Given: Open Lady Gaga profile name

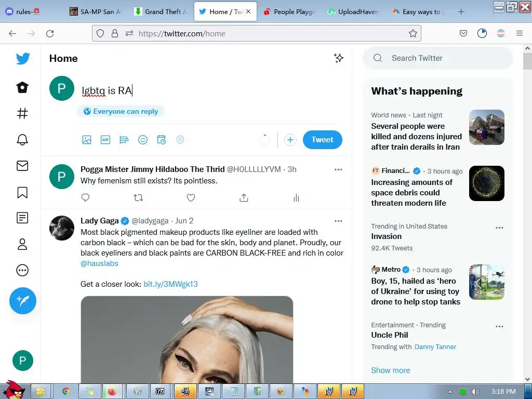Looking at the screenshot, I should coord(99,220).
